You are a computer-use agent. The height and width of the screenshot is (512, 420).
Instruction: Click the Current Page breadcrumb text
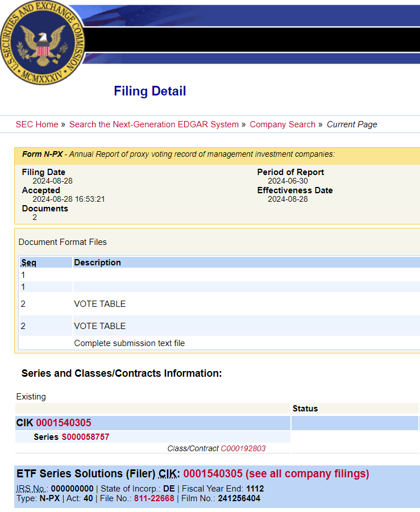(352, 124)
